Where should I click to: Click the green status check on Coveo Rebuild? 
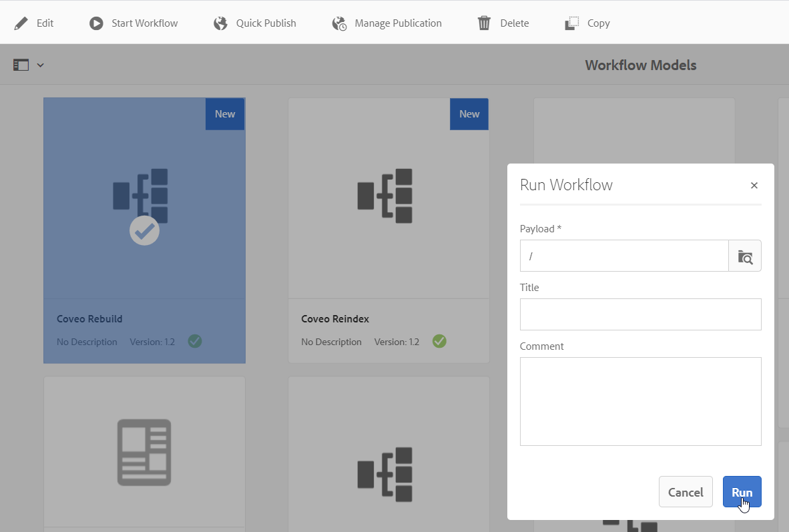(195, 341)
